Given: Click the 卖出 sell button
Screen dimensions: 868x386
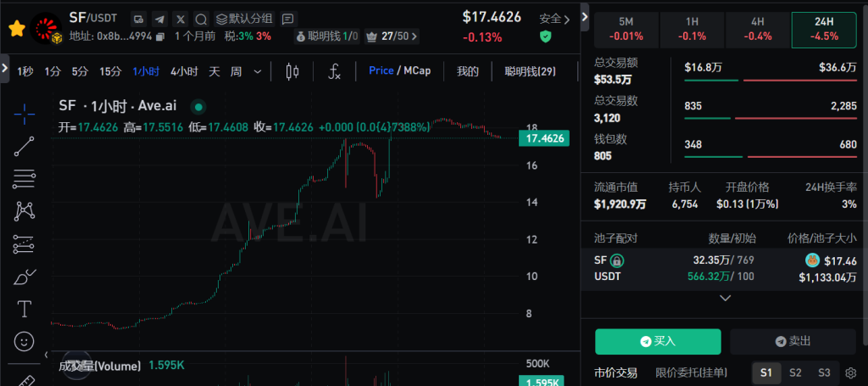Looking at the screenshot, I should 793,341.
